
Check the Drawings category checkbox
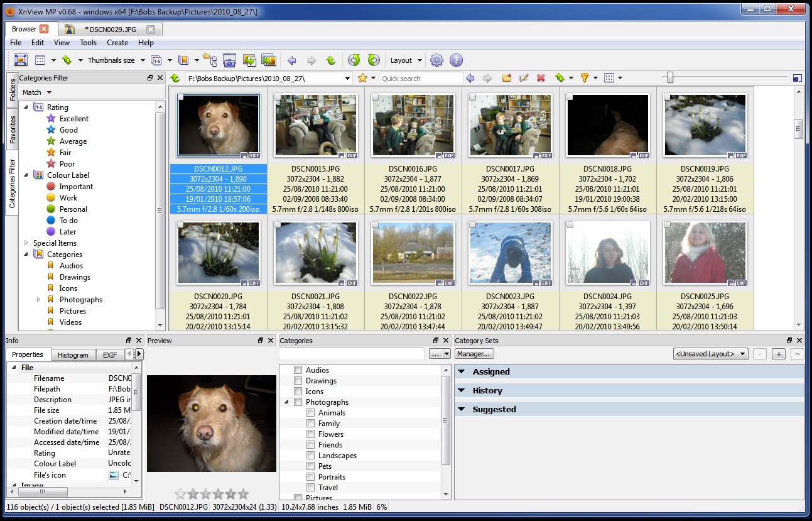click(298, 381)
